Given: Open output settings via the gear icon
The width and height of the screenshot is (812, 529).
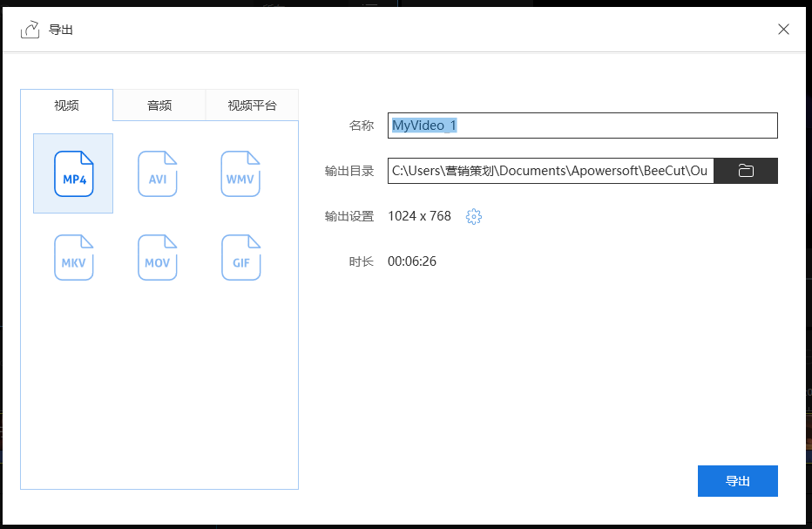Looking at the screenshot, I should tap(473, 216).
